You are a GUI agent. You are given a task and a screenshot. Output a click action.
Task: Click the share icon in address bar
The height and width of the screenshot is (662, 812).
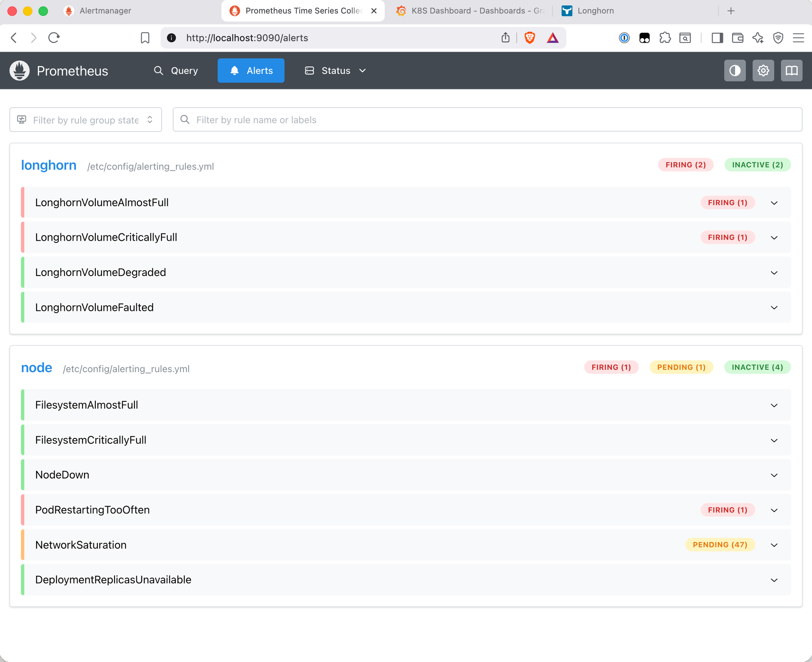coord(505,38)
